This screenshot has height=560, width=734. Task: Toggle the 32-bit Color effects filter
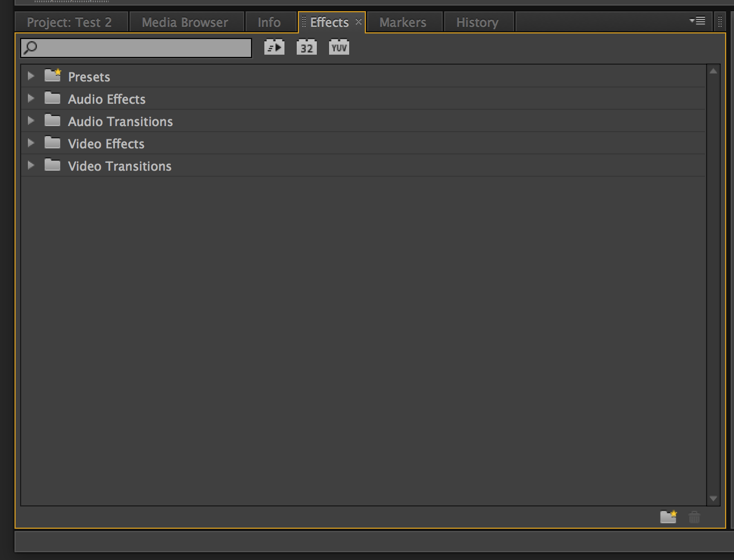tap(306, 47)
